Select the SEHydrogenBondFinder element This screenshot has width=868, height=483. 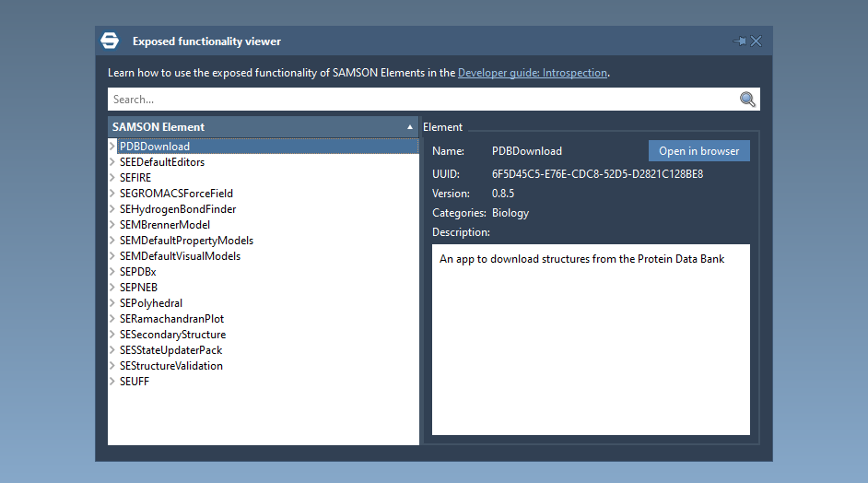tap(177, 209)
